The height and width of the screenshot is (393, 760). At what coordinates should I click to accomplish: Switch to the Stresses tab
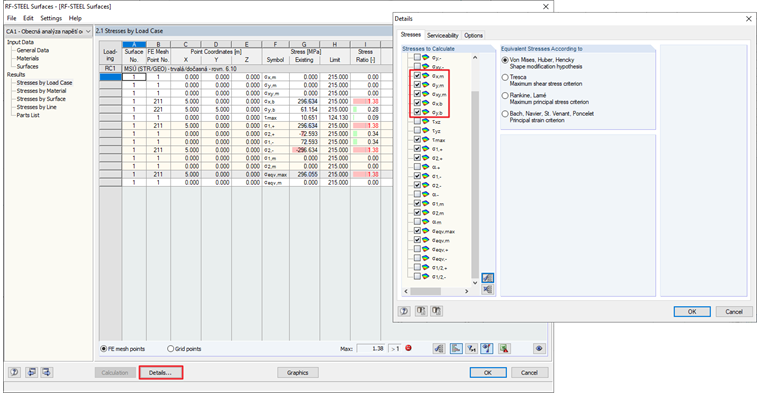point(411,35)
